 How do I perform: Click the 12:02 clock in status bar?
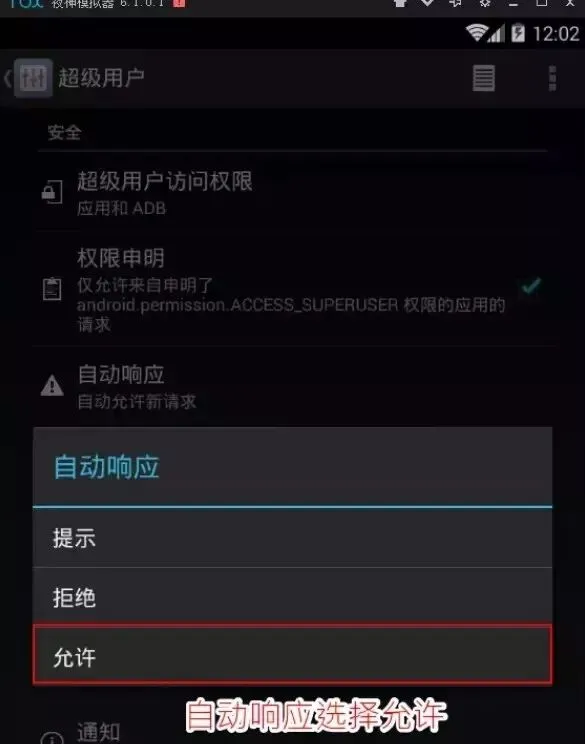(556, 34)
